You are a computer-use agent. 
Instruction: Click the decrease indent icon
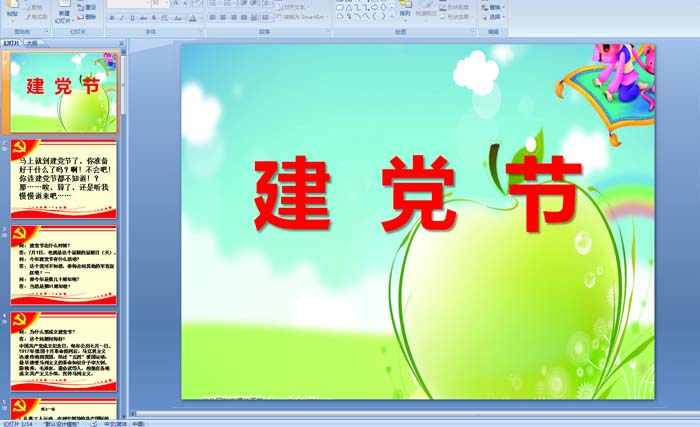244,3
